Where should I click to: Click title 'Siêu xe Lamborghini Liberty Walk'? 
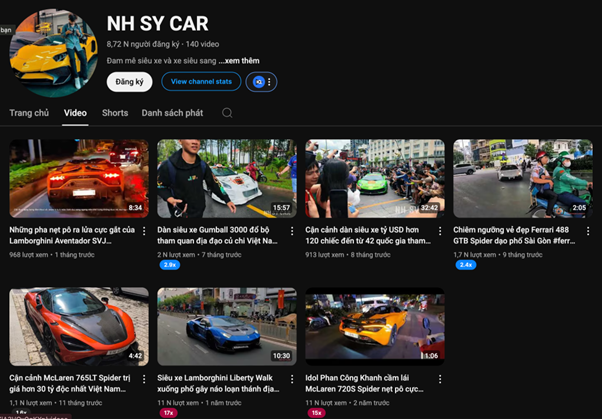click(218, 383)
